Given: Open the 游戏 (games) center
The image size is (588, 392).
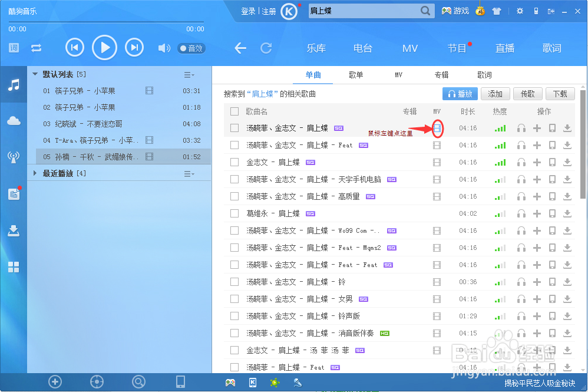Looking at the screenshot, I should tap(454, 11).
